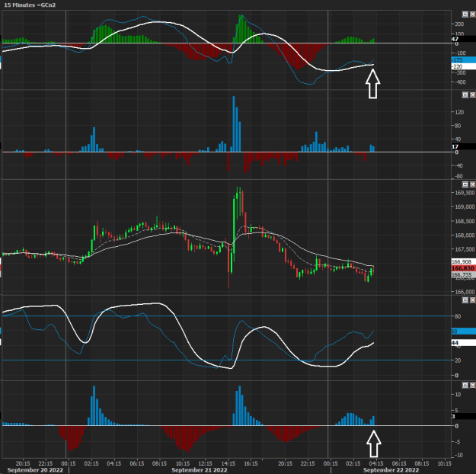Viewport: 476px width, 474px height.
Task: Click the white 44 stochastic value label
Action: pos(463,343)
